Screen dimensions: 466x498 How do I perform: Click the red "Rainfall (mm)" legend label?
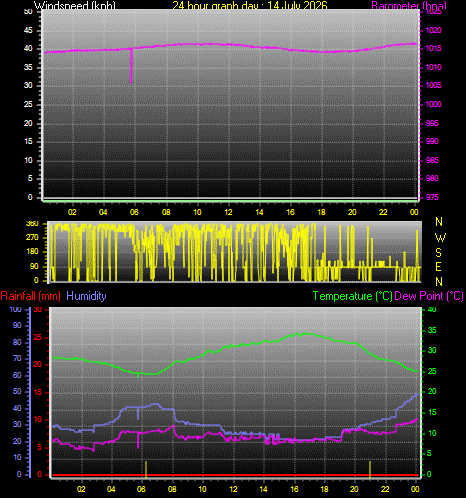[x=30, y=296]
